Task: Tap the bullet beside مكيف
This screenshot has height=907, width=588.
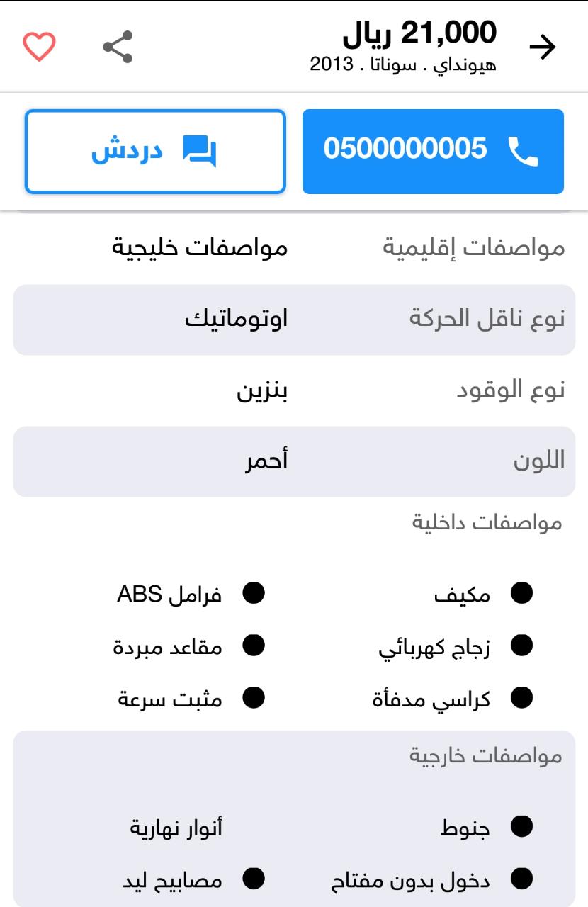Action: tap(521, 594)
